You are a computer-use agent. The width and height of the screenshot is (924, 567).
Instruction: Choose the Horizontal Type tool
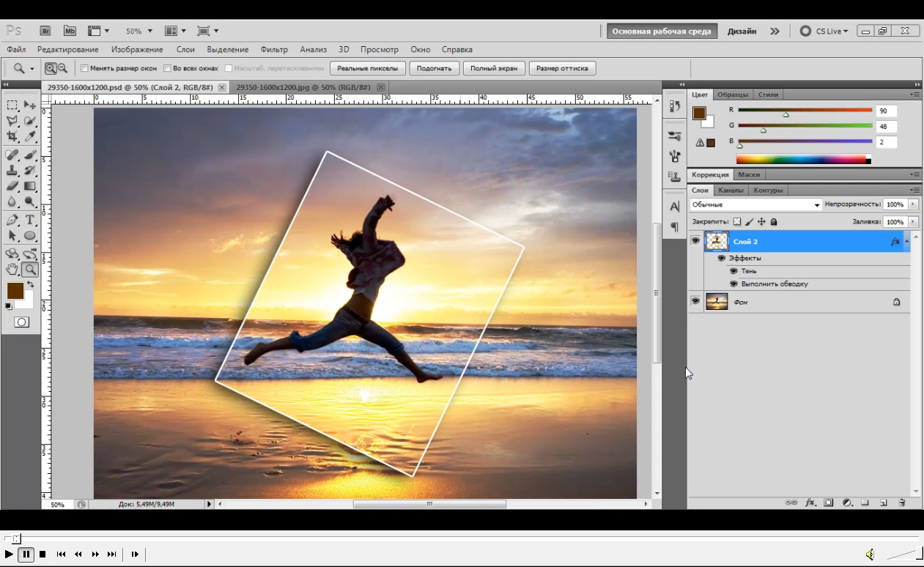30,220
